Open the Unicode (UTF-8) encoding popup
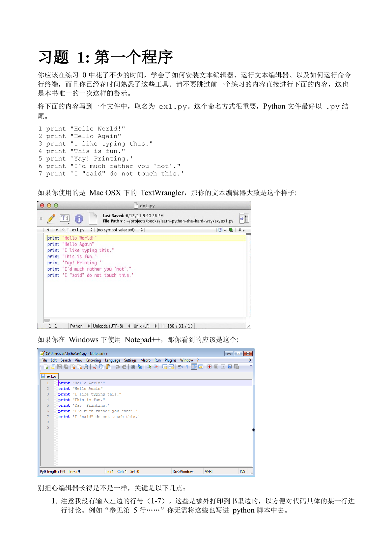Screen dimensions: 392x555 click(x=112, y=326)
